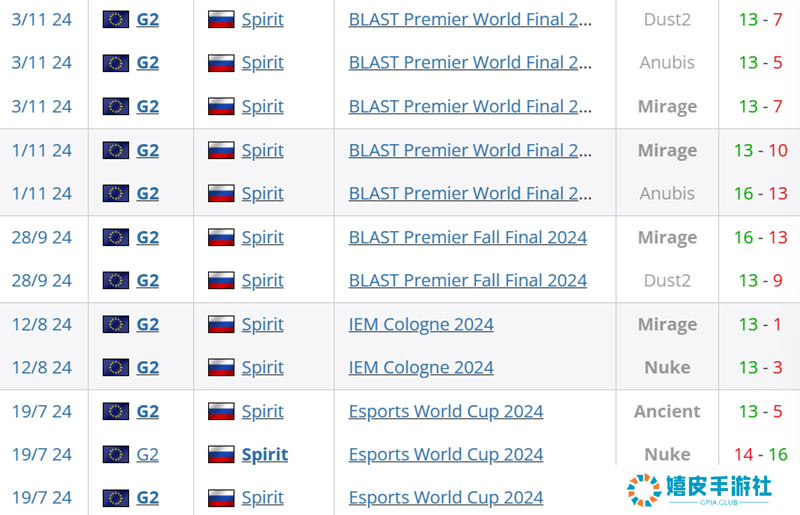Click the EU flag in the Nuke 14-16 row
The width and height of the screenshot is (800, 515).
point(116,454)
